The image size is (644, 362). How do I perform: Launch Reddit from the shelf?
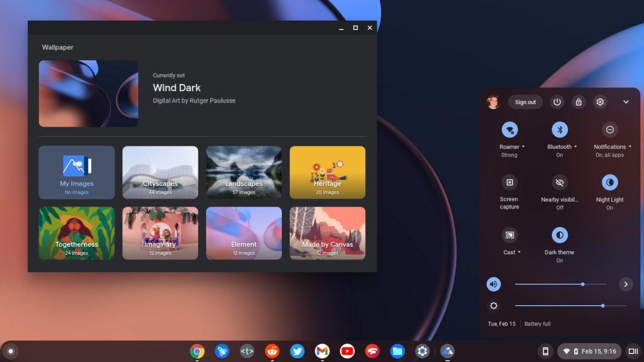click(272, 351)
